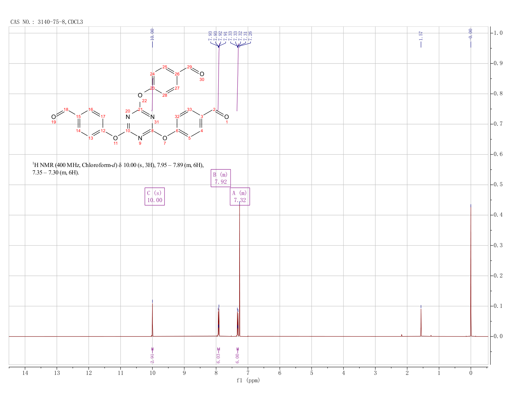The height and width of the screenshot is (411, 532).
Task: Click the 2 tick label on the ppm axis
Action: point(407,373)
